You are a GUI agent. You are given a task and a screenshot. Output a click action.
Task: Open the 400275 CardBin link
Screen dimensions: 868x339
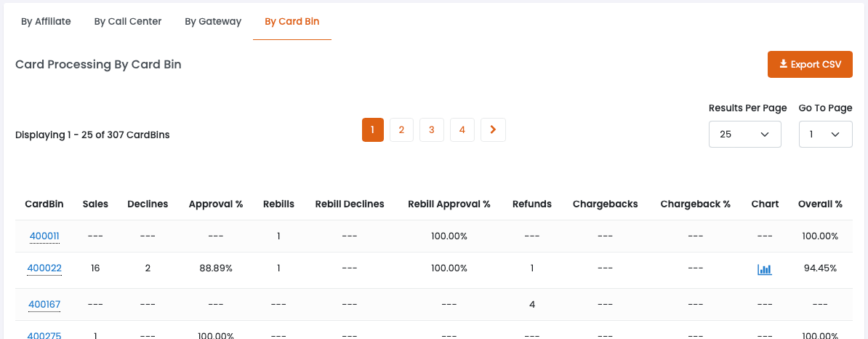point(44,335)
